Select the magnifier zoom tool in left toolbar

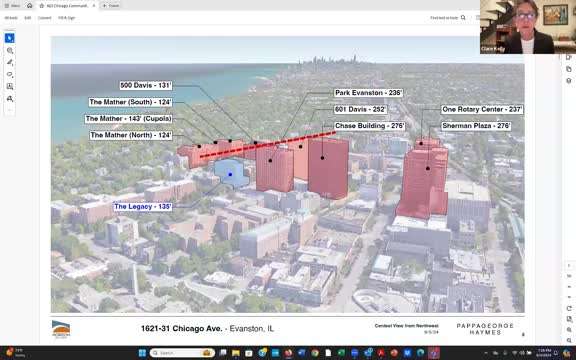(x=10, y=50)
